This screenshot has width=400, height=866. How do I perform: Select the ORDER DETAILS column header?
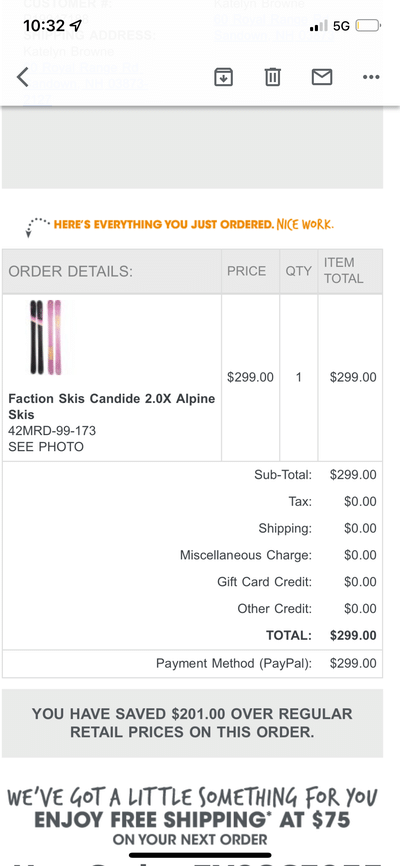tap(71, 272)
